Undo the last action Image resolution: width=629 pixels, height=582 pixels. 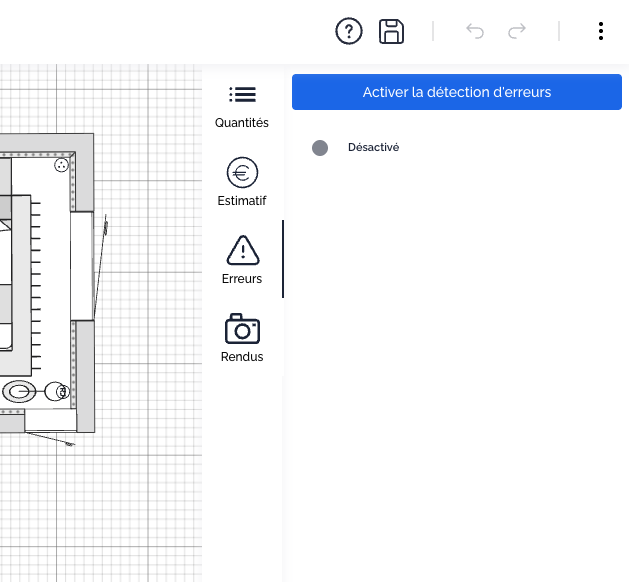[475, 31]
